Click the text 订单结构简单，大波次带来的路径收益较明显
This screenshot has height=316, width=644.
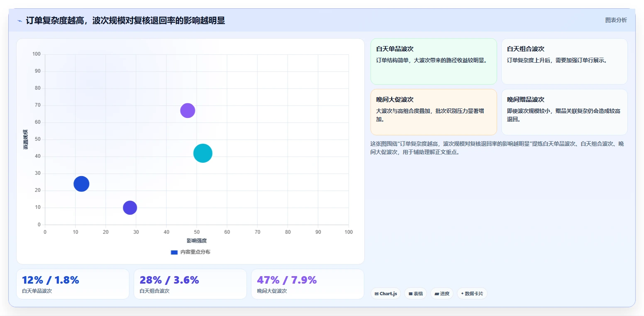point(432,60)
